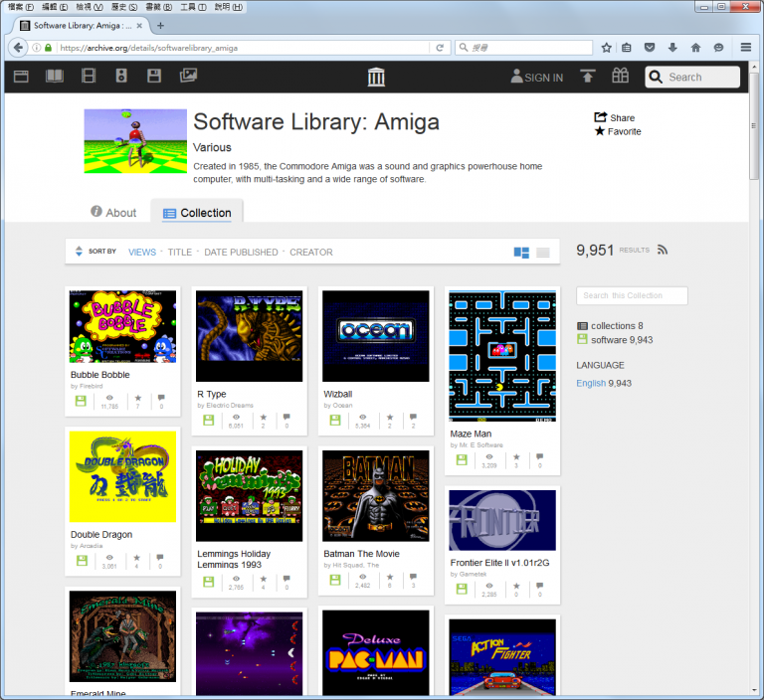764x700 pixels.
Task: Open the 檔案 (F) menu
Action: [x=21, y=7]
